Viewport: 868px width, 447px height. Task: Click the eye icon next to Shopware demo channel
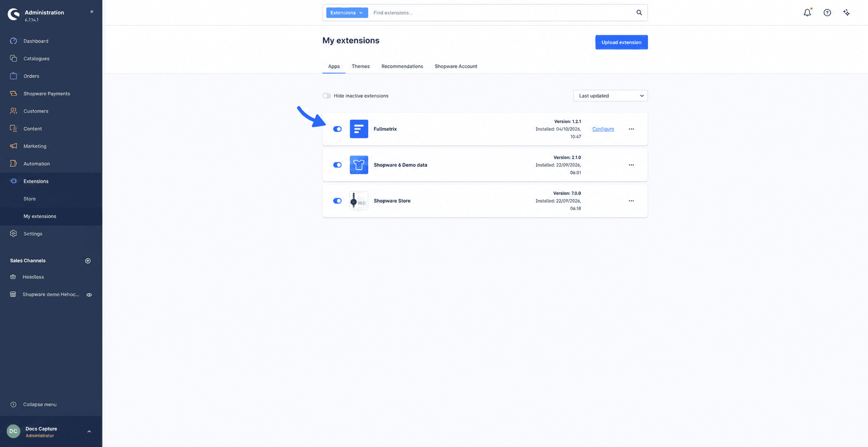click(x=89, y=295)
